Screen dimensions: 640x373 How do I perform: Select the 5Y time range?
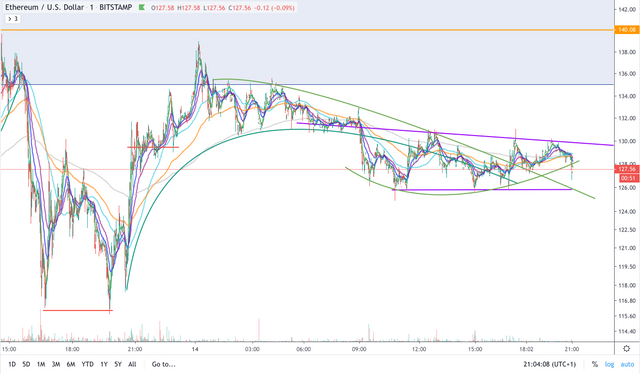118,364
